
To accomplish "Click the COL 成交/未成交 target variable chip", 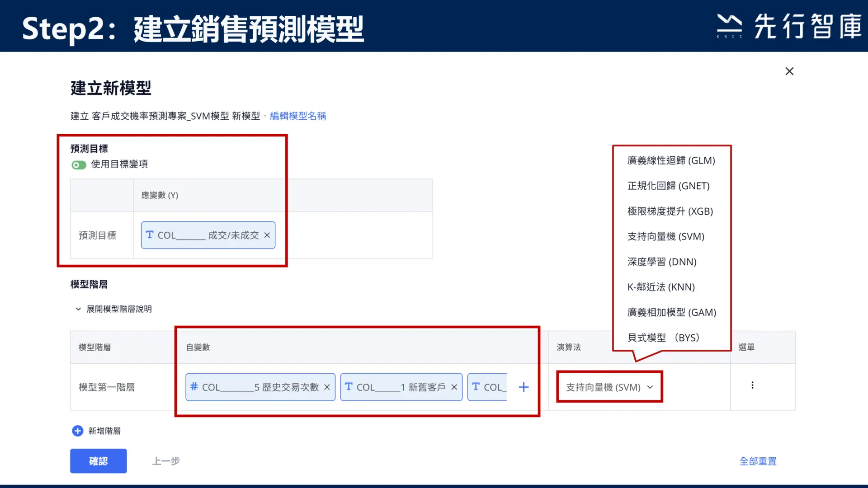I will tap(208, 235).
